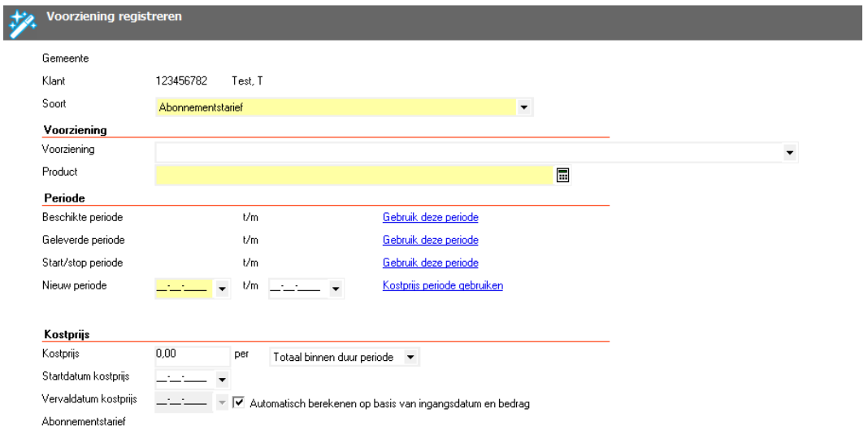
Task: Click the wizard icon in the title bar
Action: tap(17, 24)
